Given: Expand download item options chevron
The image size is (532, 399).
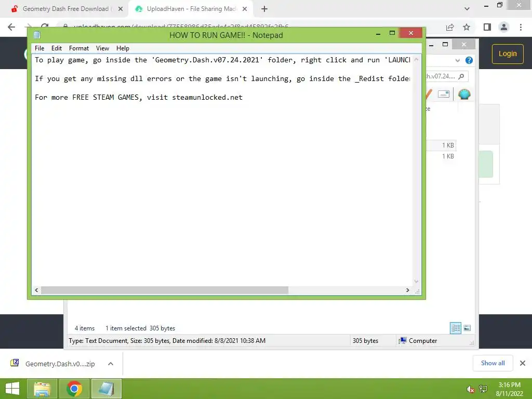Looking at the screenshot, I should 111,364.
